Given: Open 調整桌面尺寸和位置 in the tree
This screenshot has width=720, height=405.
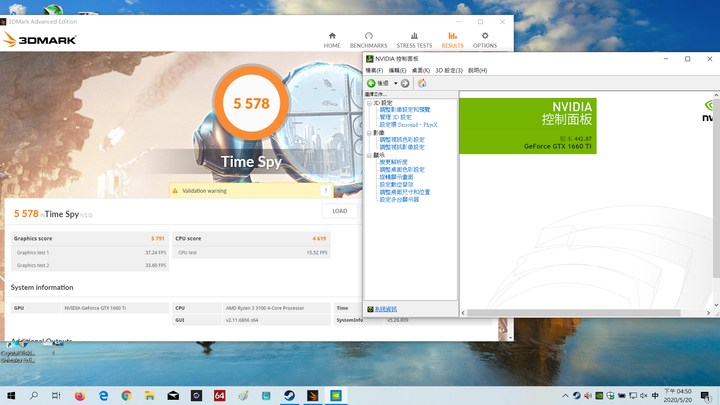Looking at the screenshot, I should 405,192.
